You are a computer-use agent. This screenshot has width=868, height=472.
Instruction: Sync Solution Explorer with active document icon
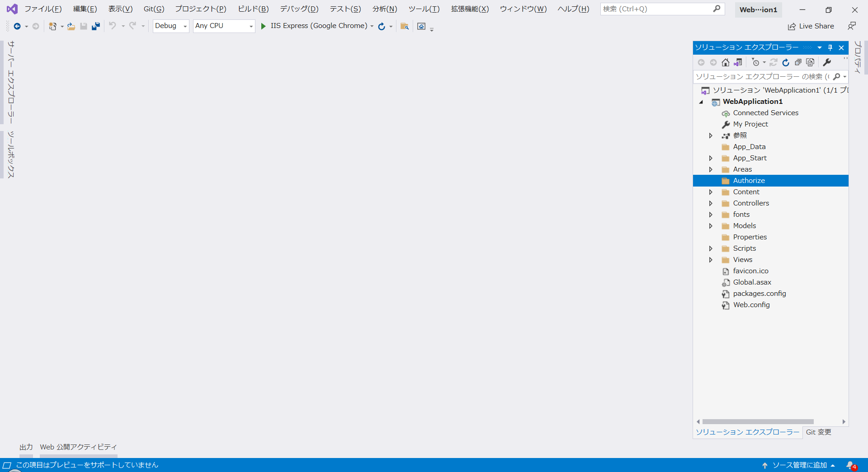[x=738, y=62]
